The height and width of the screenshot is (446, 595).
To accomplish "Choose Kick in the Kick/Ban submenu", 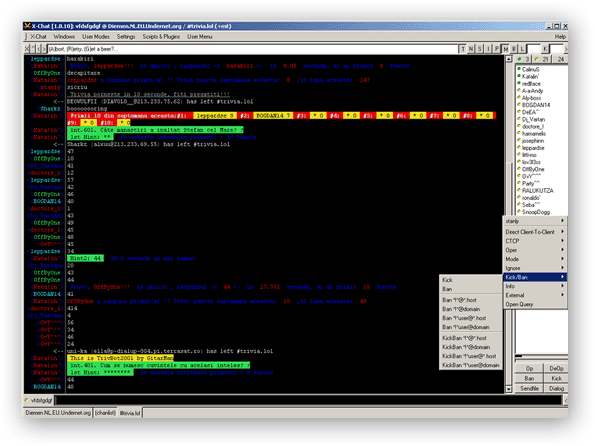I will pyautogui.click(x=471, y=280).
